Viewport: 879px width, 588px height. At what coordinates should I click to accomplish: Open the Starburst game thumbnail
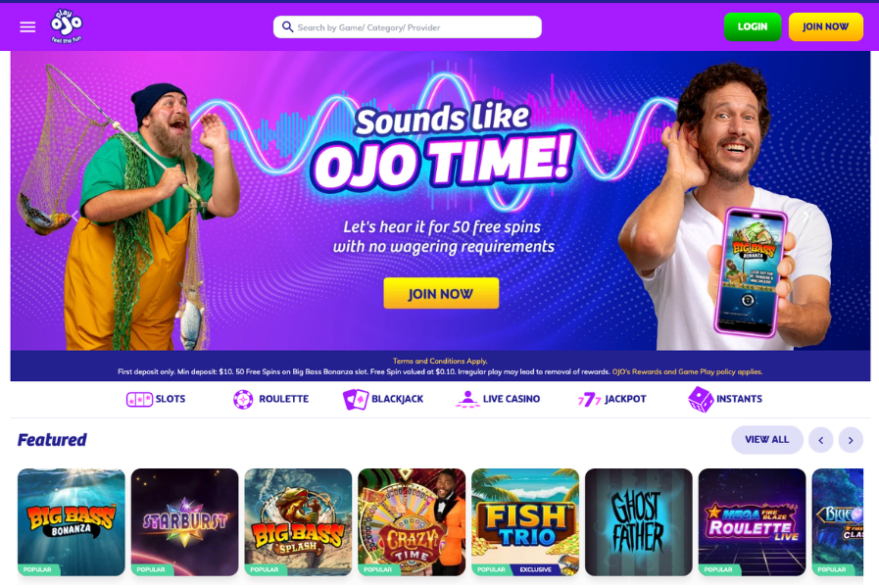pos(184,522)
